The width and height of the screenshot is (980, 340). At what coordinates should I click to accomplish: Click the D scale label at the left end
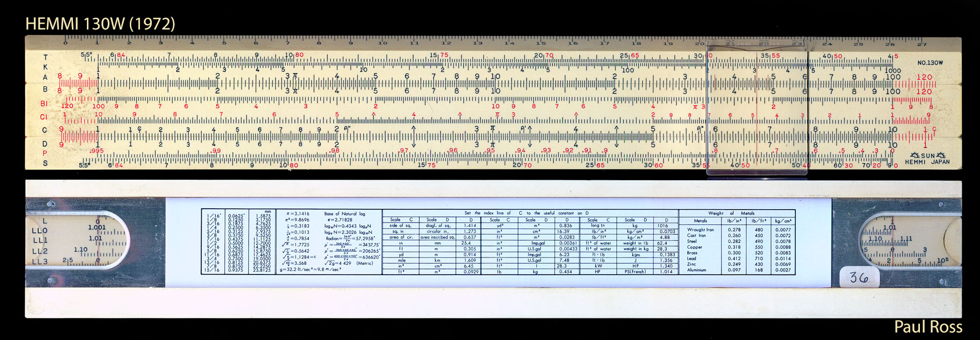tap(45, 144)
